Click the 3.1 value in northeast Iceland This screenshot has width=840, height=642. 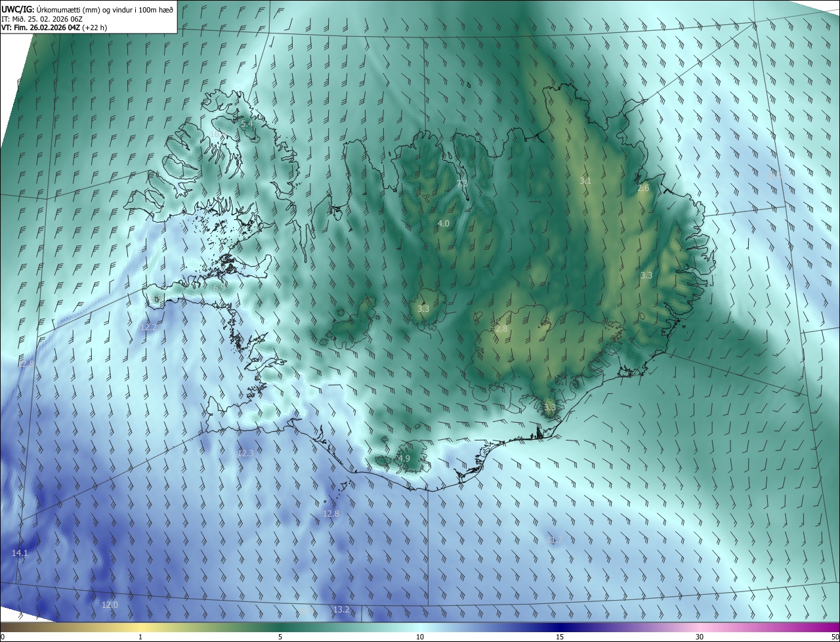point(585,181)
